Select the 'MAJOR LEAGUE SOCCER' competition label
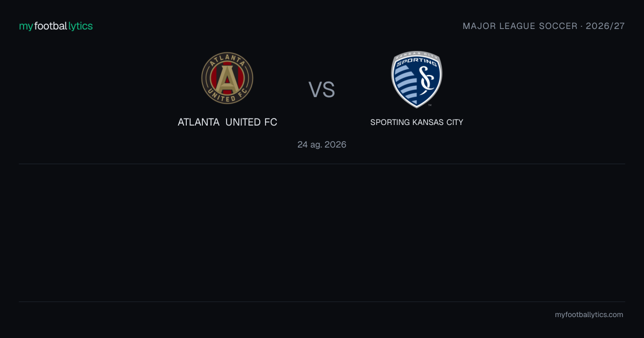 [x=513, y=26]
